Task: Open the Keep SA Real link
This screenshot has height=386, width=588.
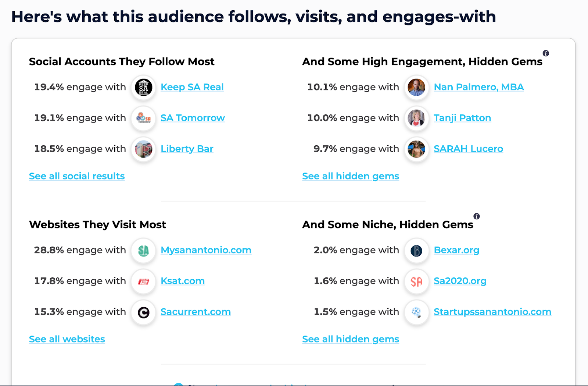Action: tap(192, 87)
